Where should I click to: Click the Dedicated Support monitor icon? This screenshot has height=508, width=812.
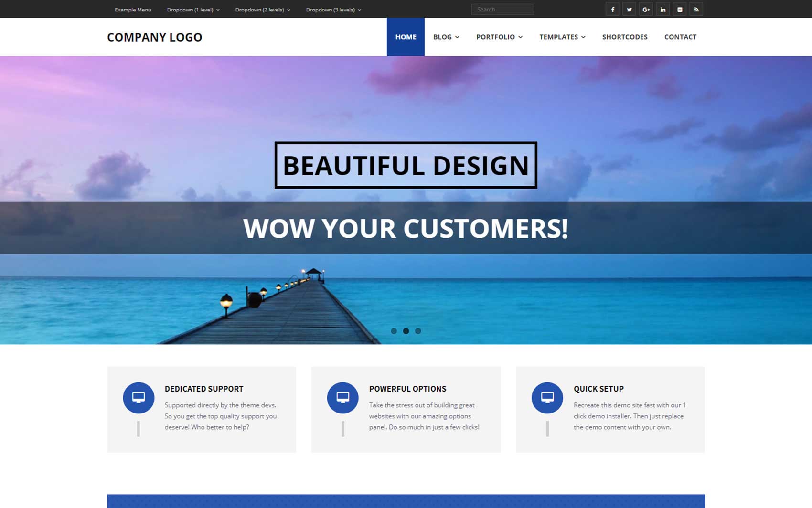(139, 397)
